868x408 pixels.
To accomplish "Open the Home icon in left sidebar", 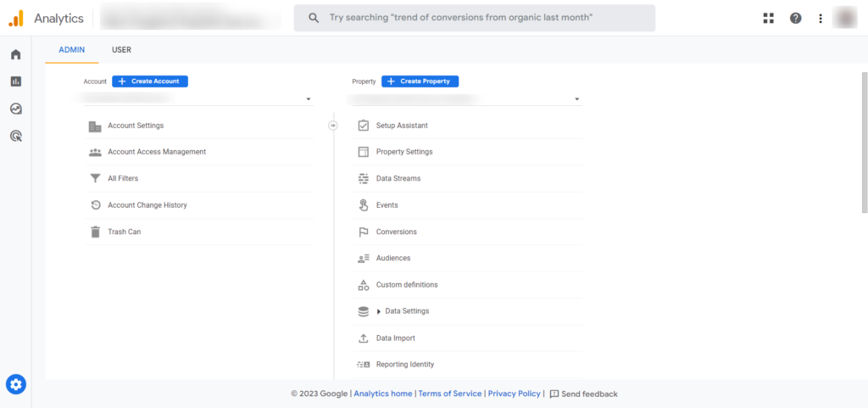I will coord(15,55).
